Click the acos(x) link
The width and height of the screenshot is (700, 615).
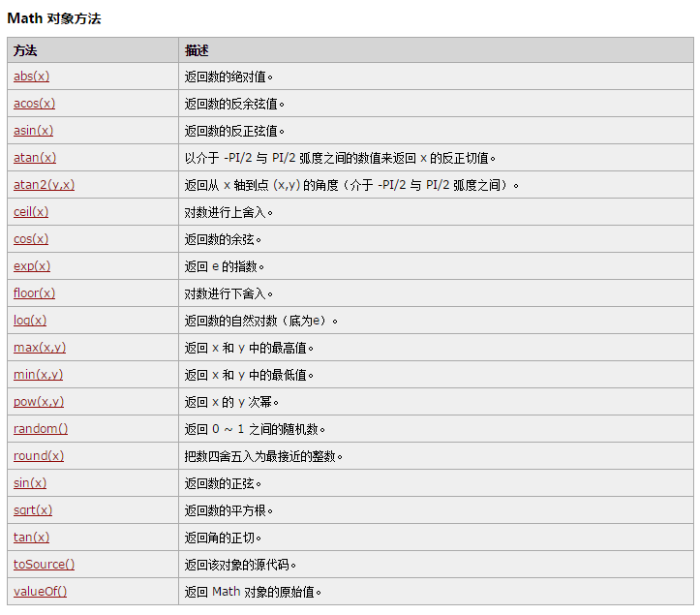(34, 104)
